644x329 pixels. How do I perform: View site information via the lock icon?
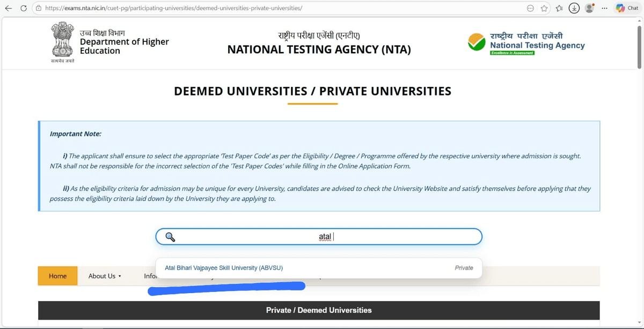(38, 8)
